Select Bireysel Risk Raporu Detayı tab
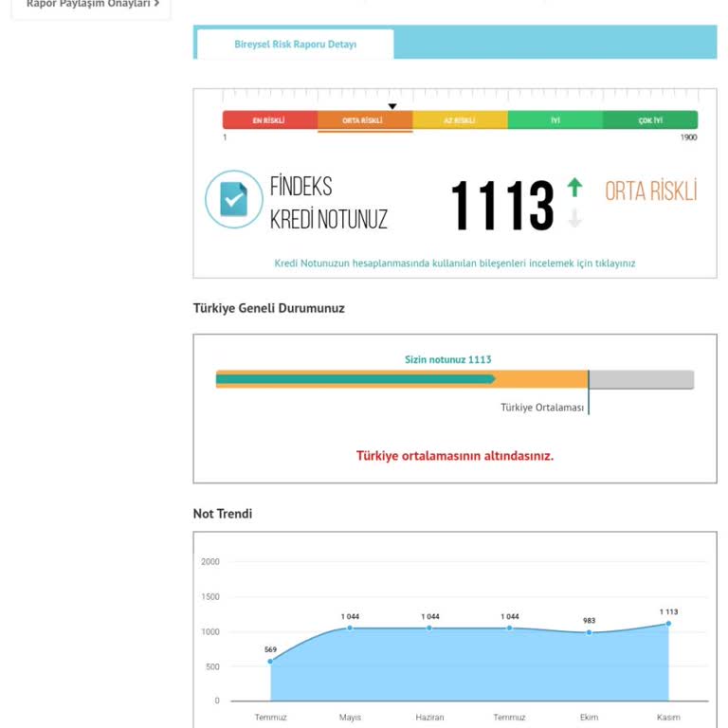Screen dimensions: 728x728 [296, 45]
